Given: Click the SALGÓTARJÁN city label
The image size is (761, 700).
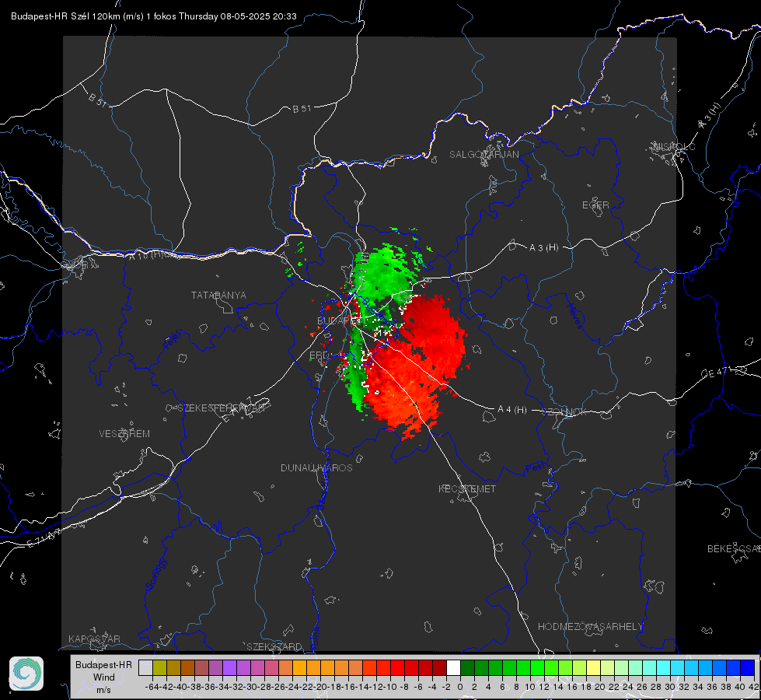Looking at the screenshot, I should pos(483,155).
